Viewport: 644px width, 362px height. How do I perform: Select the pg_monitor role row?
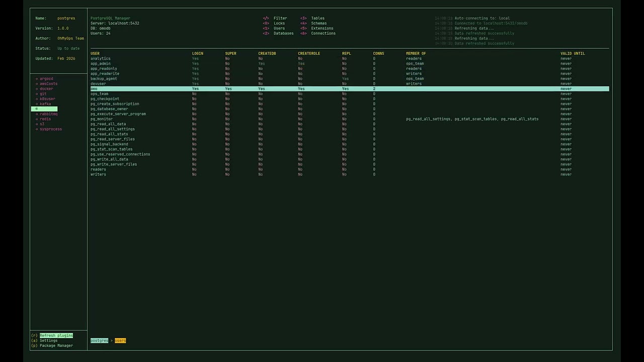coord(350,119)
